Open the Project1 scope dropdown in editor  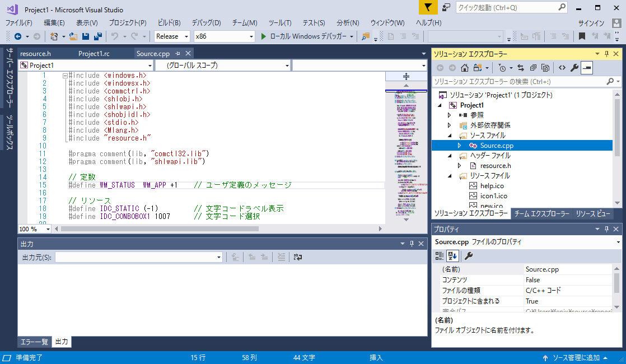tap(86, 65)
